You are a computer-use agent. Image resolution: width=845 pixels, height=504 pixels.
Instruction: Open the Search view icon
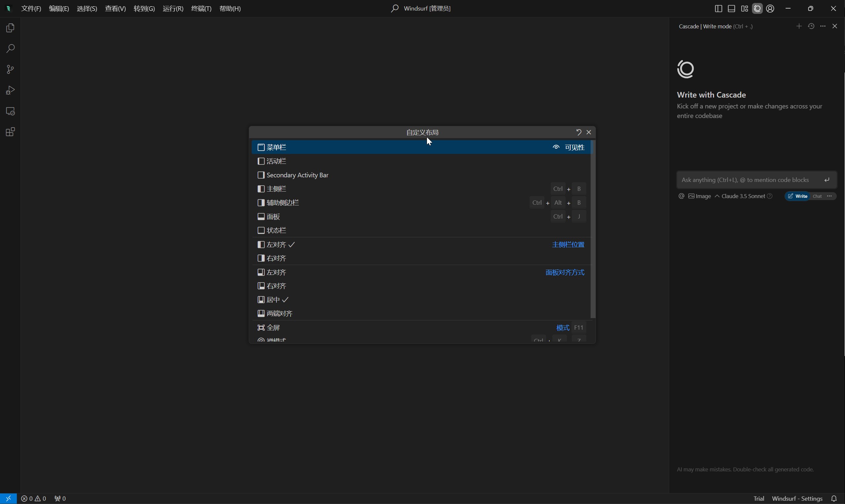click(x=10, y=48)
